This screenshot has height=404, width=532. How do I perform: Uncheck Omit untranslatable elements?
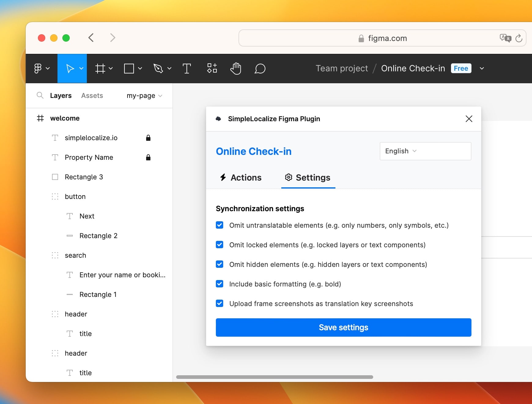point(220,225)
